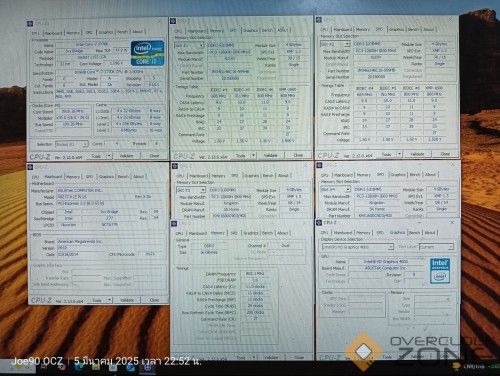Click Validate in the Slot #1 SPD window
Screen dimensions: 500x376
(x=270, y=155)
